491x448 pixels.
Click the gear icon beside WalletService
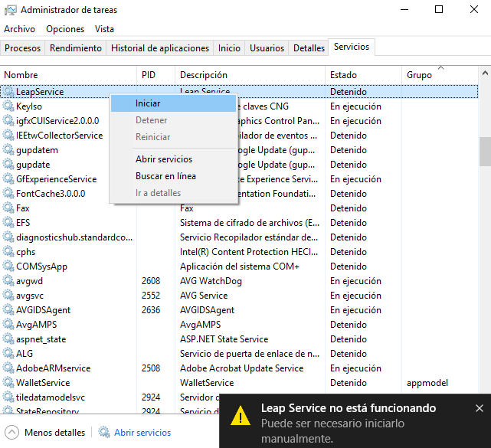click(x=8, y=383)
